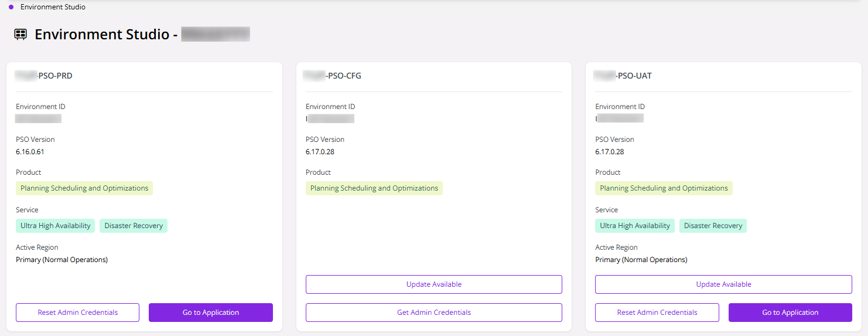The image size is (868, 336).
Task: Click PSO version 6.17.0.28 on PSO-UAT
Action: (x=610, y=152)
